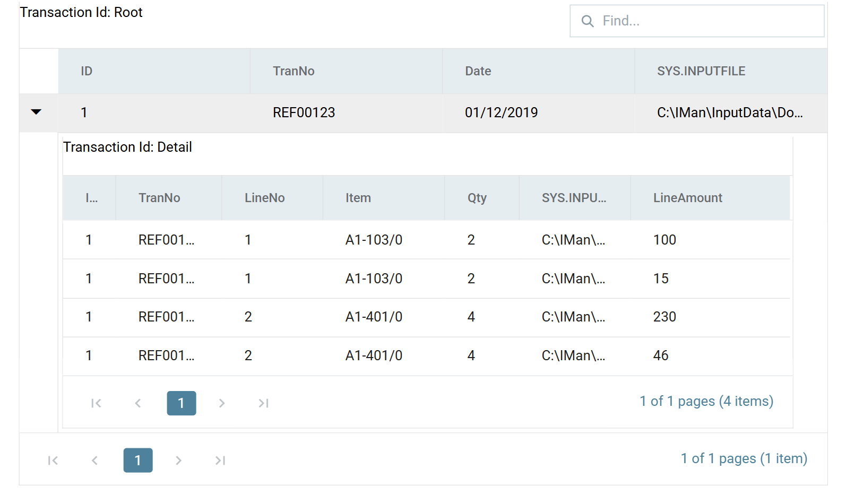Sort Detail grid by Item header
The width and height of the screenshot is (846, 504).
[x=384, y=198]
